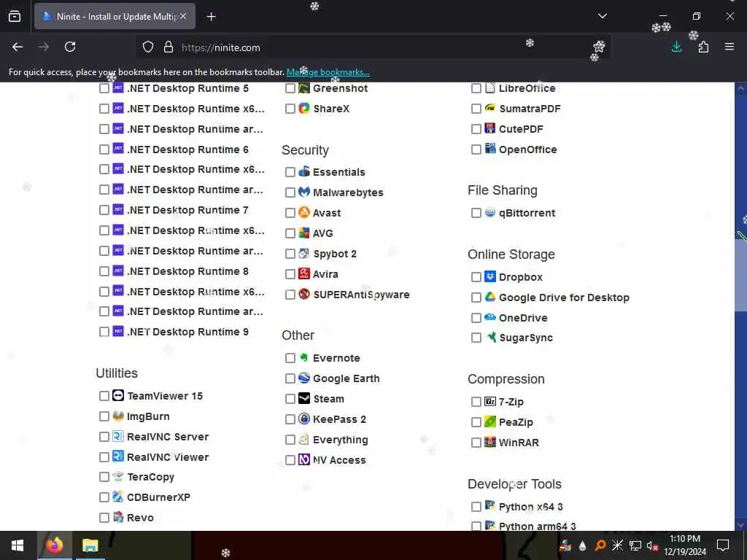Click the Steam logo icon
Viewport: 747px width, 560px height.
(304, 399)
